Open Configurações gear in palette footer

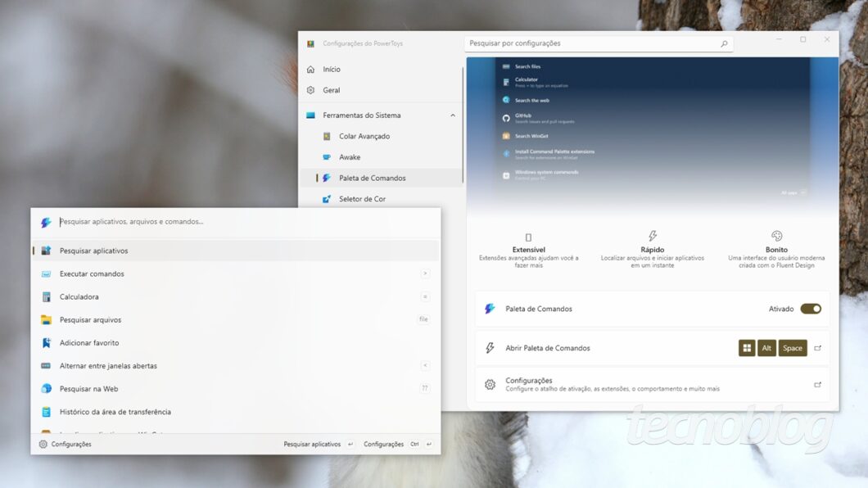tap(43, 444)
